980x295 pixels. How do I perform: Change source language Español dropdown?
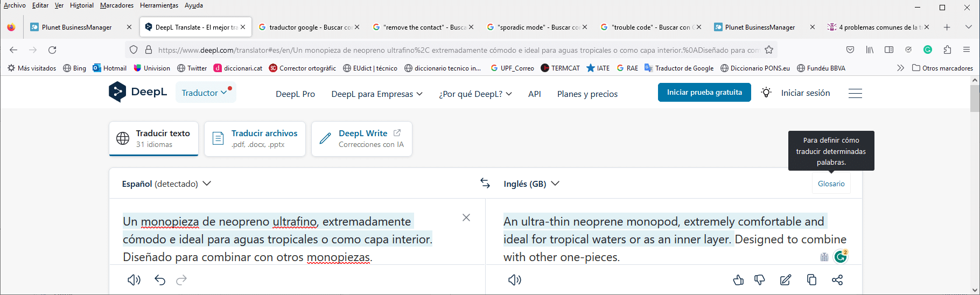tap(166, 184)
